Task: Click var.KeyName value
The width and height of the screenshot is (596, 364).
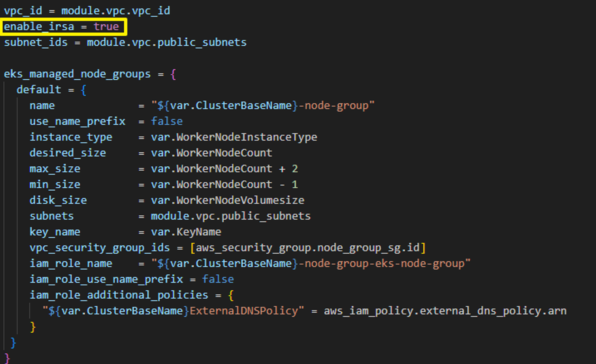Action: (186, 232)
